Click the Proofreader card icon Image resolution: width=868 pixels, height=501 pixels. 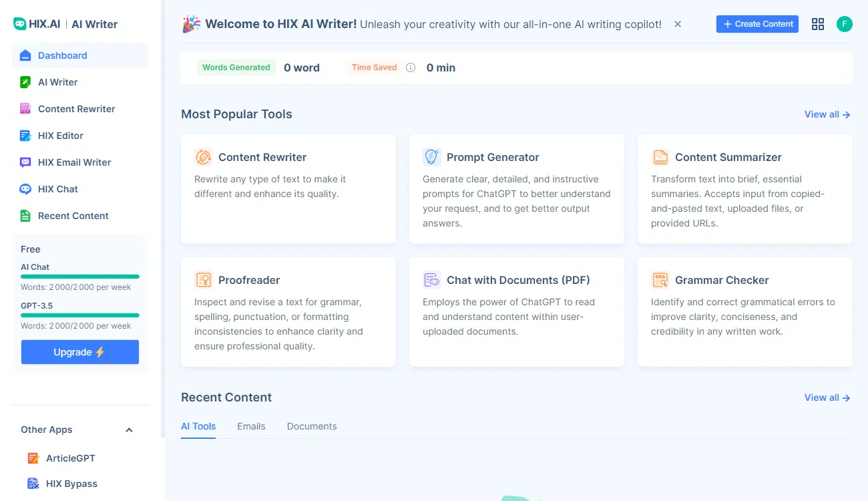coord(204,280)
